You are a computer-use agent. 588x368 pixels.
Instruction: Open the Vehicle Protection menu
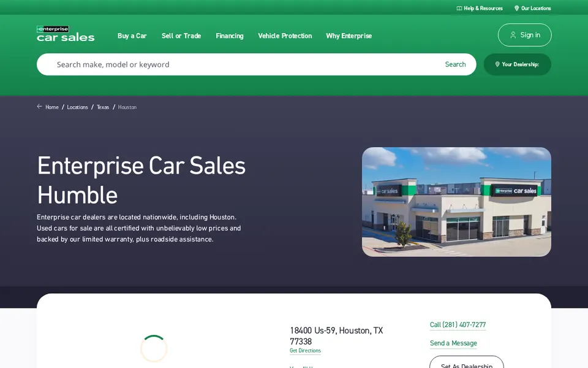coord(285,36)
